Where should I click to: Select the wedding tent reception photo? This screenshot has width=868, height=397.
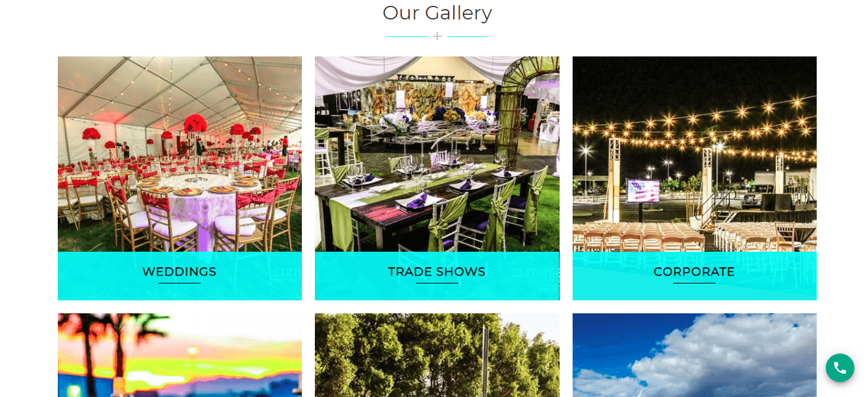click(180, 154)
